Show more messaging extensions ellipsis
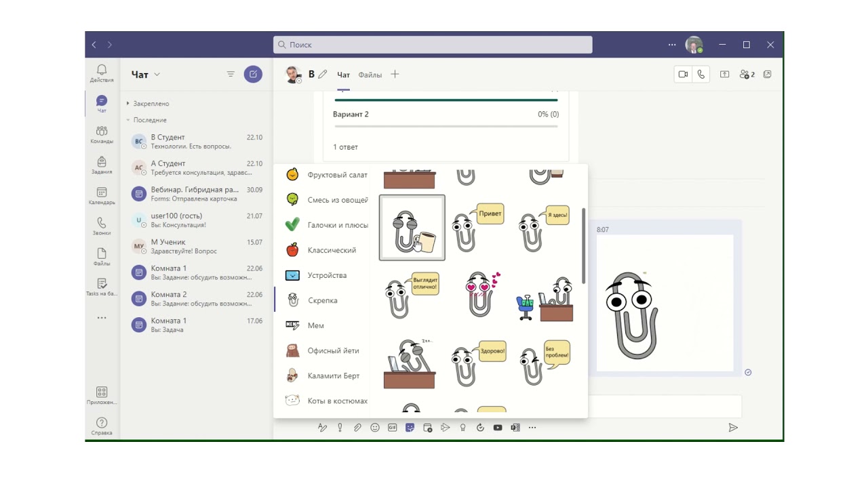This screenshot has width=868, height=488. click(532, 428)
